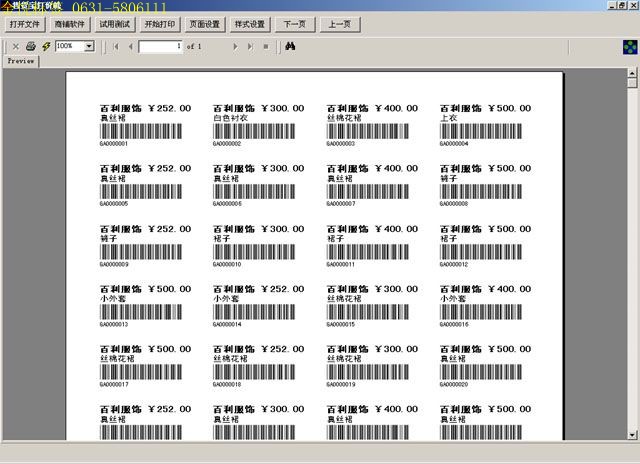This screenshot has height=464, width=640.
Task: Click the 商铺软件 button
Action: point(70,23)
